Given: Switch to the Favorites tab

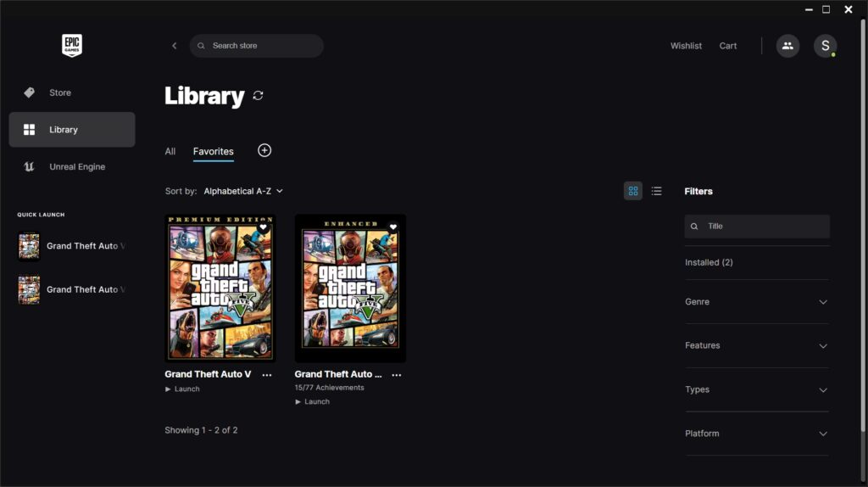Looking at the screenshot, I should (x=213, y=151).
